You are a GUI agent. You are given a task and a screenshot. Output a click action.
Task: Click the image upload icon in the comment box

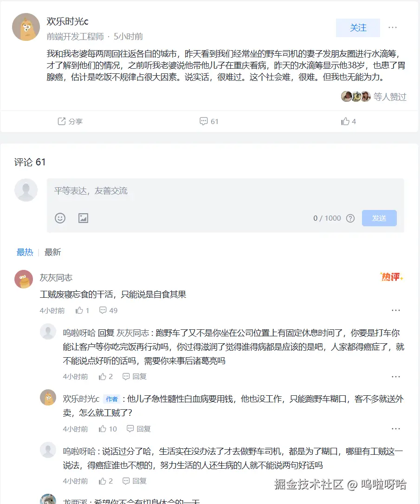[83, 218]
